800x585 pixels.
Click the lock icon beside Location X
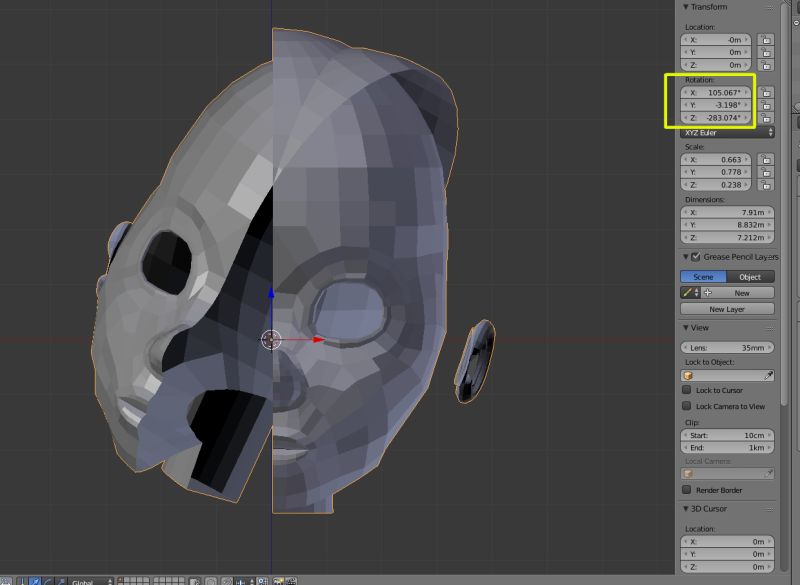tap(764, 41)
